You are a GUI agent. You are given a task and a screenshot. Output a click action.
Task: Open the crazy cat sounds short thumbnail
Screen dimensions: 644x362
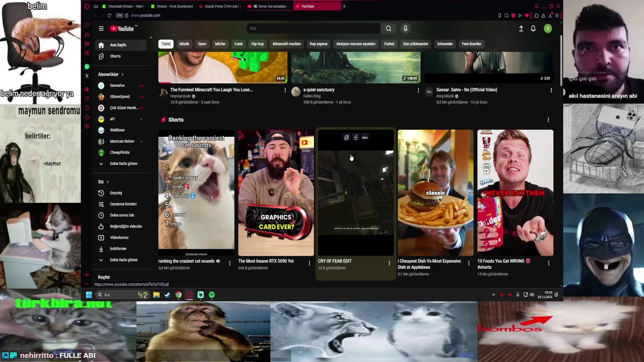[196, 193]
